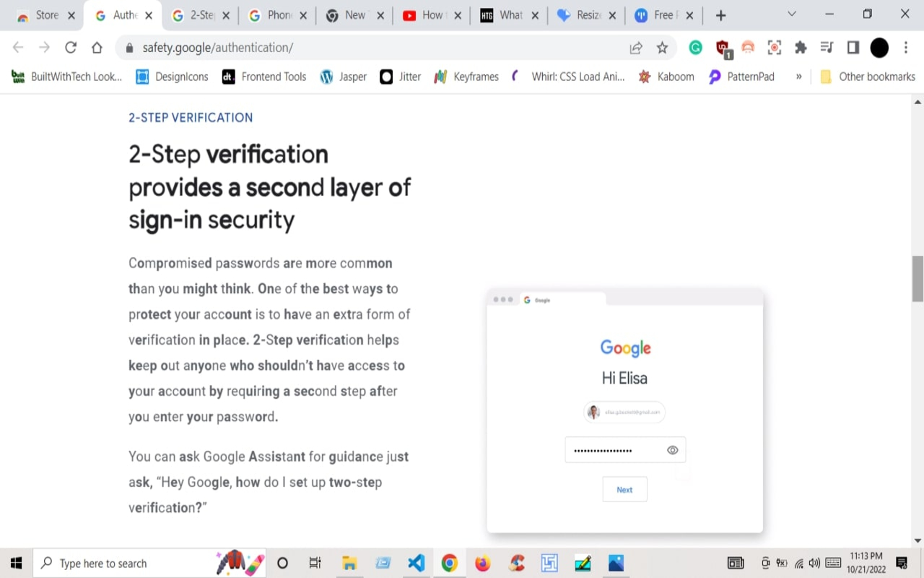Open the uBlock Origin shield extension
This screenshot has height=578, width=924.
(x=723, y=48)
